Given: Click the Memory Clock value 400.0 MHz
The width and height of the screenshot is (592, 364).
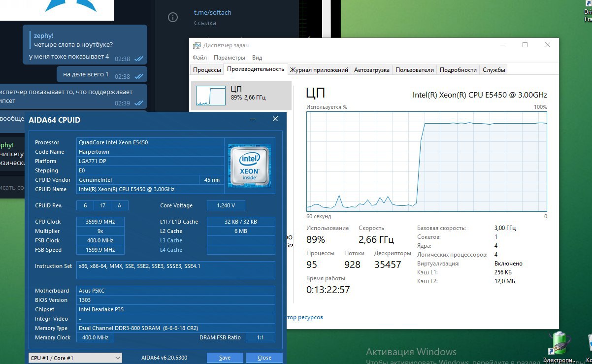Looking at the screenshot, I should [96, 337].
